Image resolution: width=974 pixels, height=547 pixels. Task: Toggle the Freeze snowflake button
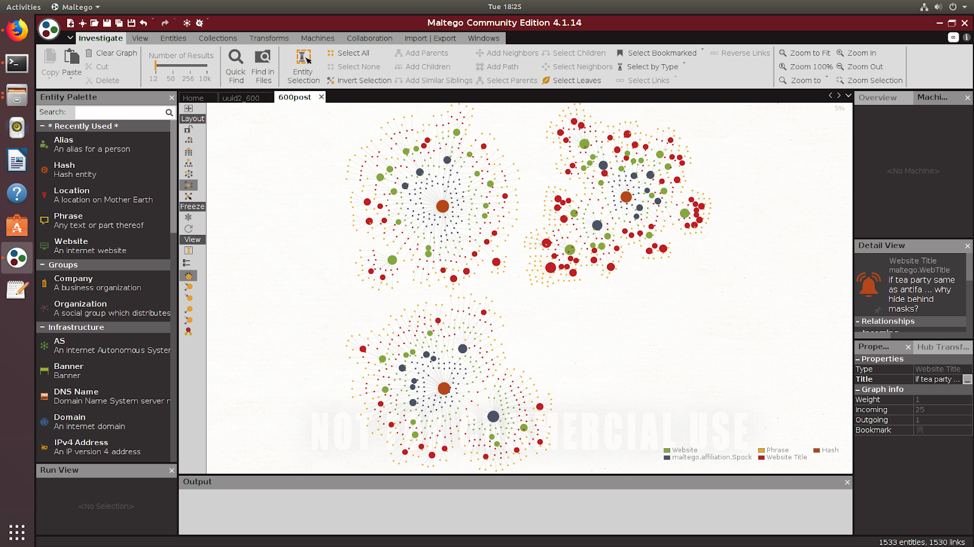click(188, 217)
